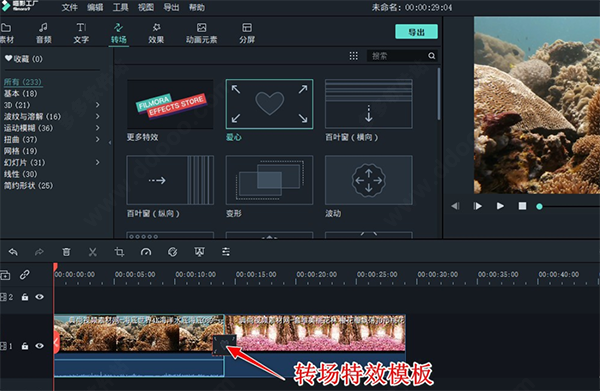Toggle visibility eye on track 1
Viewport: 600px width, 391px height.
39,346
